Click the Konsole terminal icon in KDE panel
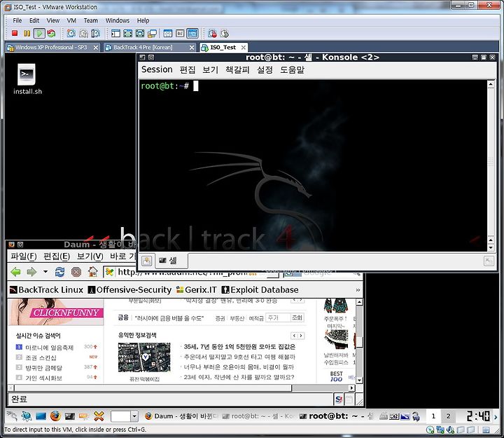Screen dimensions: 504x438 (x=70, y=416)
